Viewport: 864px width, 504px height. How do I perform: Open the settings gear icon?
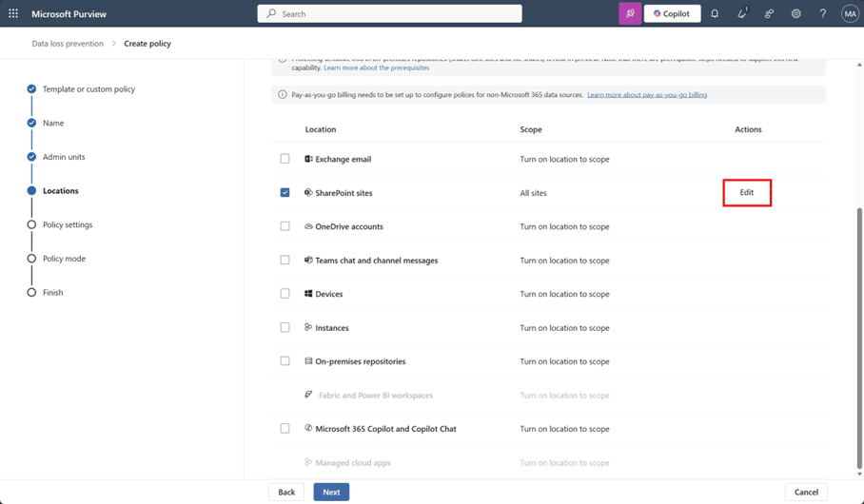(795, 14)
